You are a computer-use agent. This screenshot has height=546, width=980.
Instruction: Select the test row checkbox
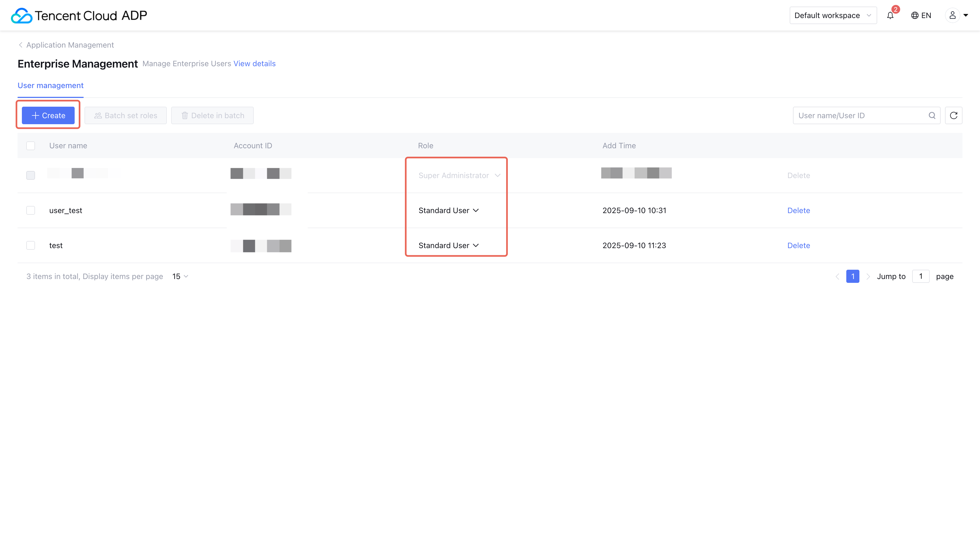point(30,245)
